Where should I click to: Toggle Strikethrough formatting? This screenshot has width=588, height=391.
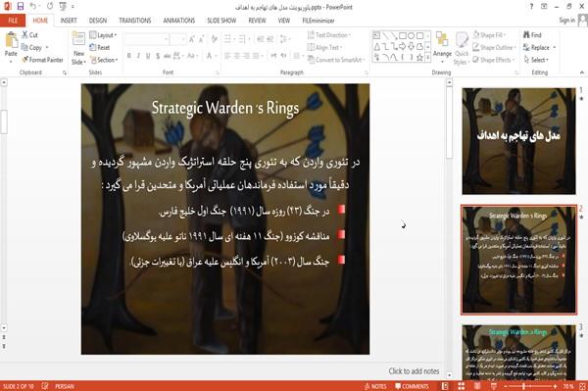[168, 56]
